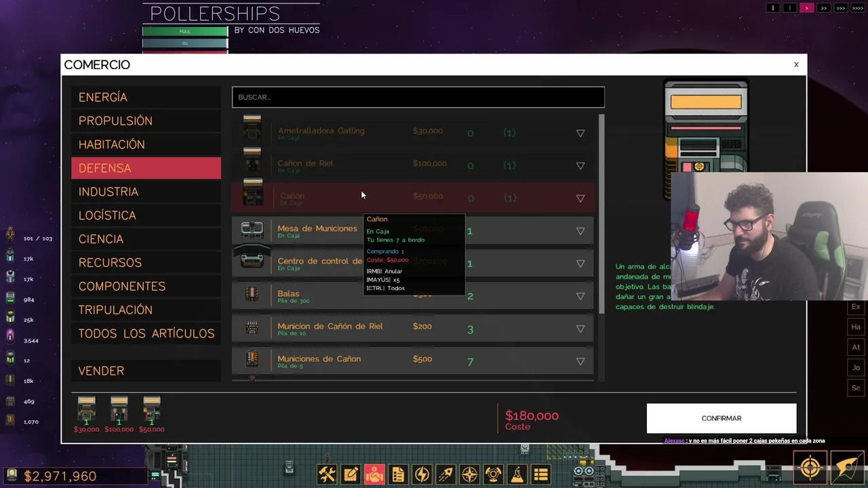
Task: Click the Municiones de Cañon item icon
Action: click(252, 359)
